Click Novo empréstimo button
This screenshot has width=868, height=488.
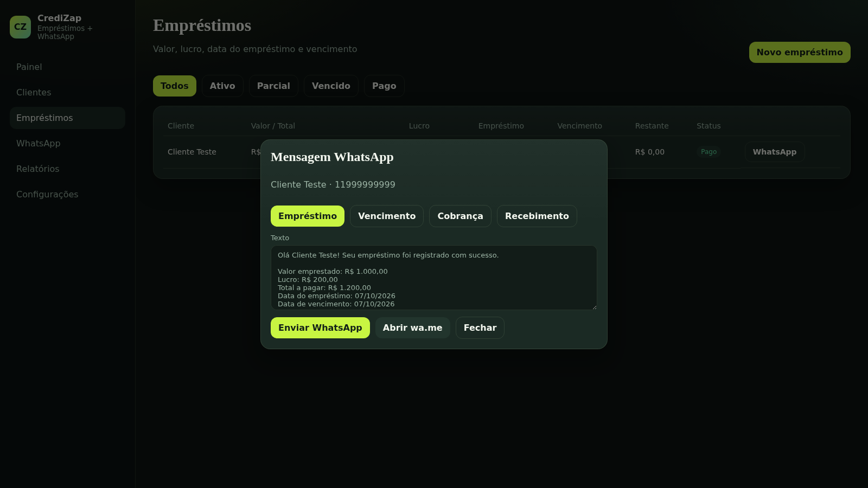(x=800, y=52)
